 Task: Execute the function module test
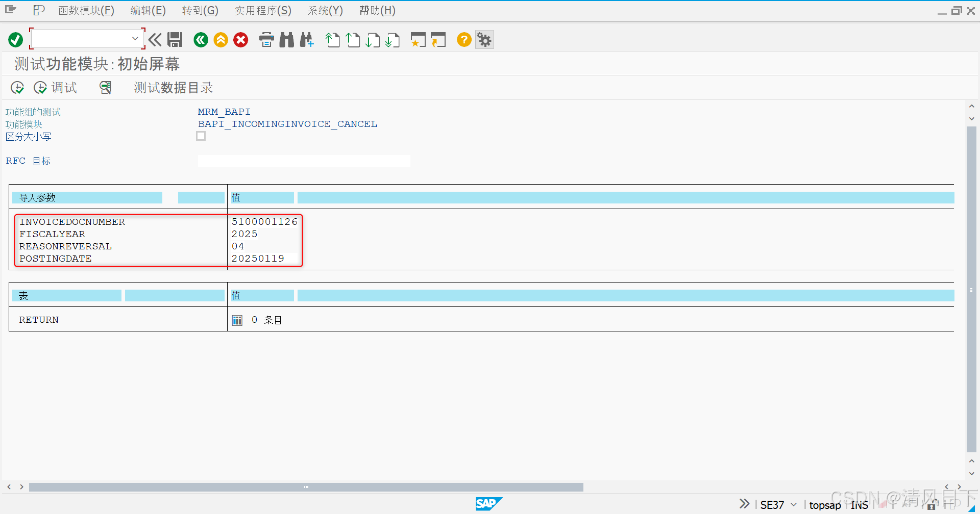17,87
